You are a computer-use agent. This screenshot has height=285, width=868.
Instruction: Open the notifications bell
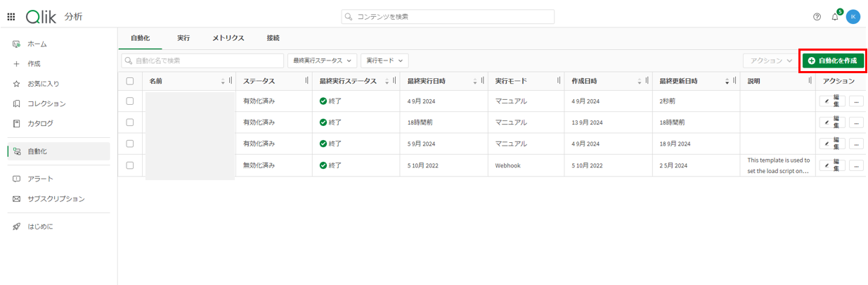click(x=835, y=17)
